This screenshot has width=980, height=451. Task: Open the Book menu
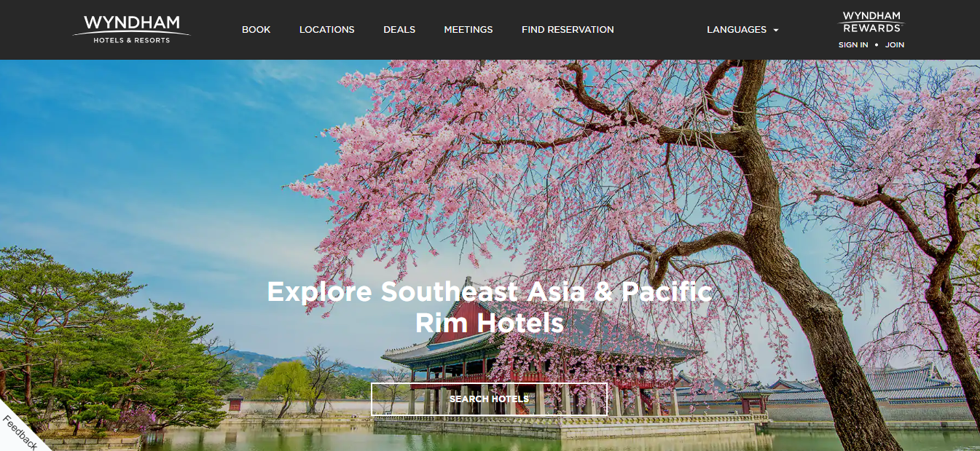click(256, 30)
